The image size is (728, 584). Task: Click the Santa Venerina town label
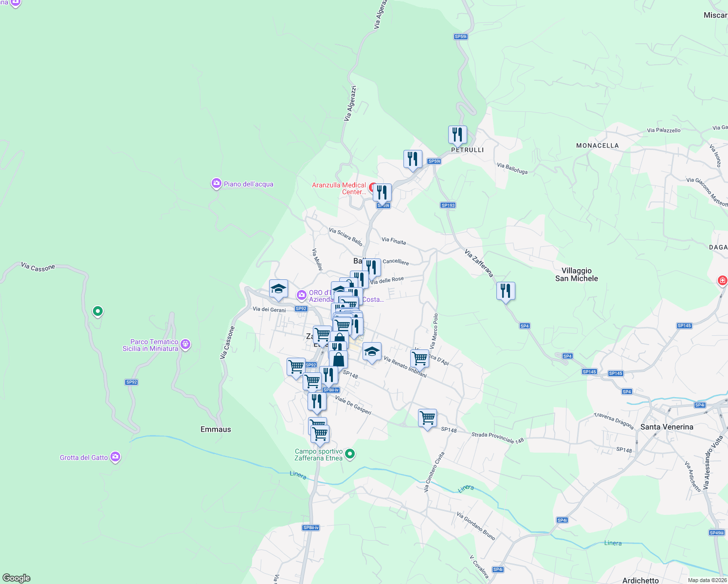coord(668,427)
